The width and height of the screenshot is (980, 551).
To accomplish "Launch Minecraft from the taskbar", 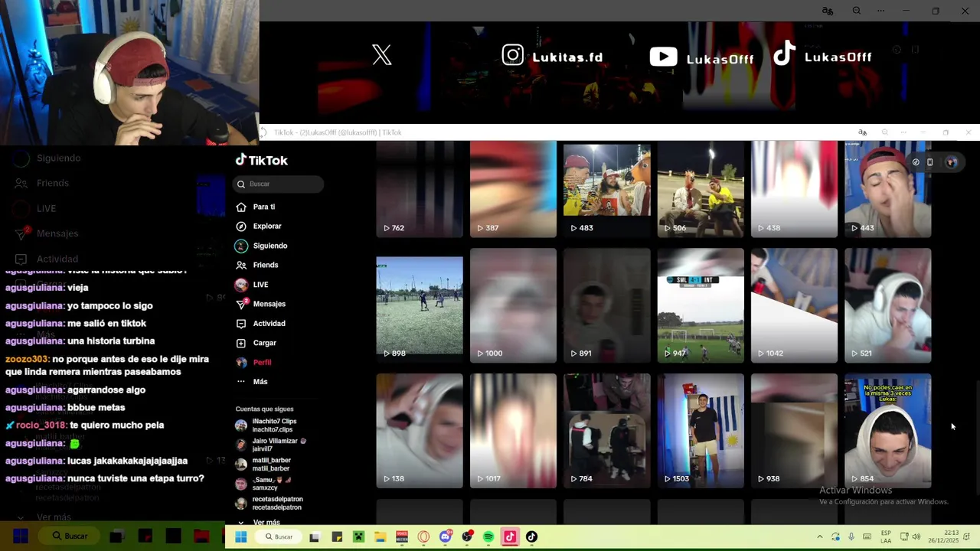I will [x=358, y=537].
